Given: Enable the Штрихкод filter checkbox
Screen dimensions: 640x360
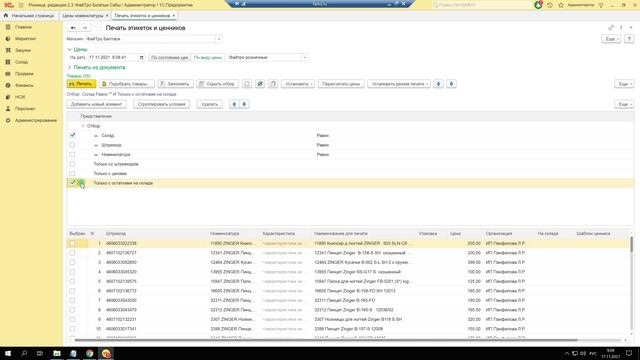Looking at the screenshot, I should [72, 145].
